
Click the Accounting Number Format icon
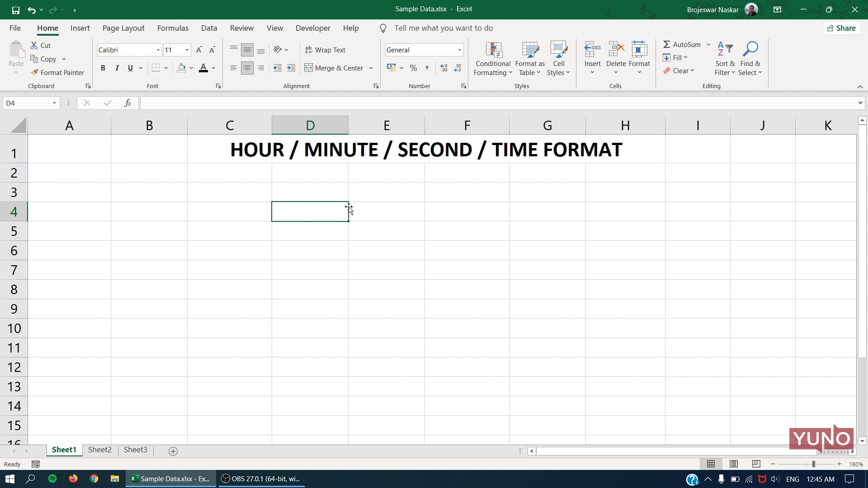pos(392,68)
